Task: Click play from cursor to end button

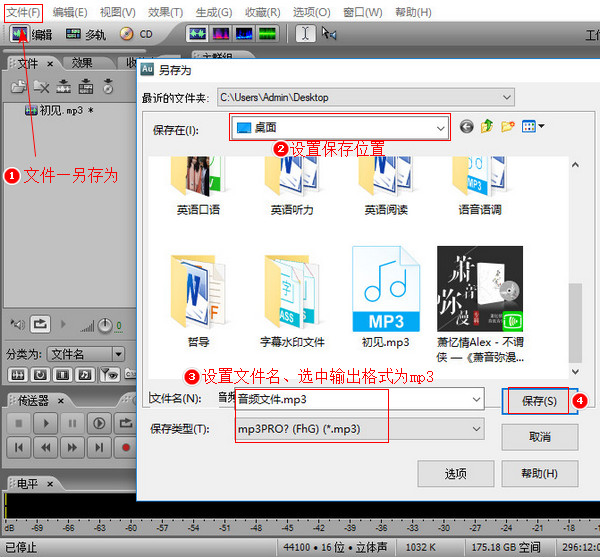Action: tap(99, 423)
